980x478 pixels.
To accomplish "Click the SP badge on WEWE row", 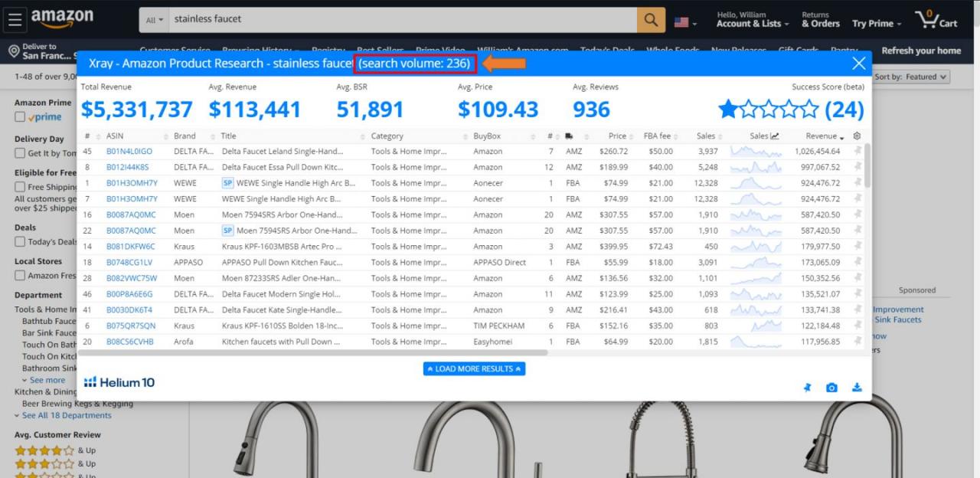I will [x=227, y=183].
